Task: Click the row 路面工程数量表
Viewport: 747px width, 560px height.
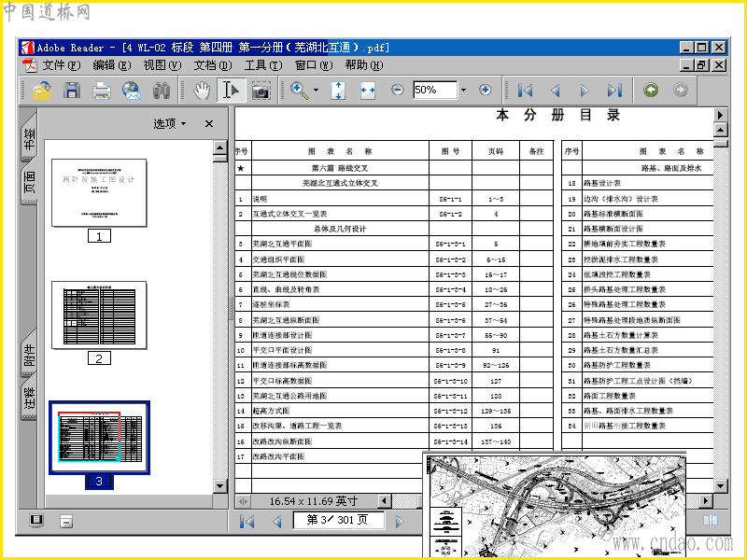Action: coord(638,396)
